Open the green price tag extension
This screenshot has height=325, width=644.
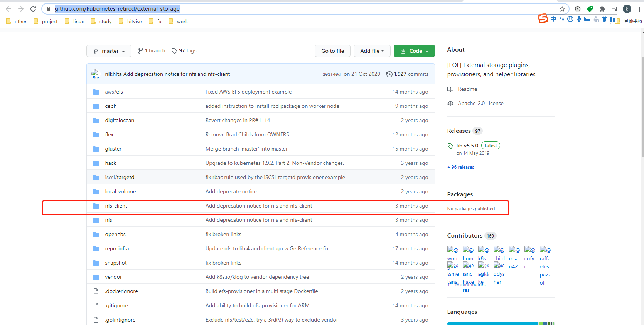[x=590, y=9]
